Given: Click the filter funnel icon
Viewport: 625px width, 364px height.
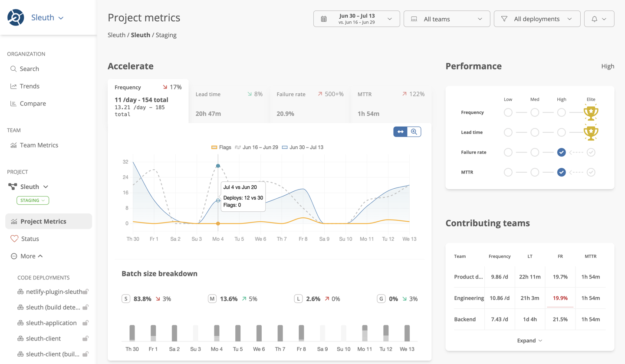Looking at the screenshot, I should [x=504, y=19].
